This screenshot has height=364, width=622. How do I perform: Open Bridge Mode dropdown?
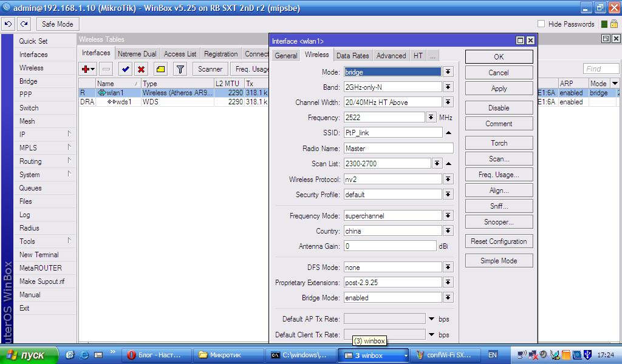coord(448,297)
